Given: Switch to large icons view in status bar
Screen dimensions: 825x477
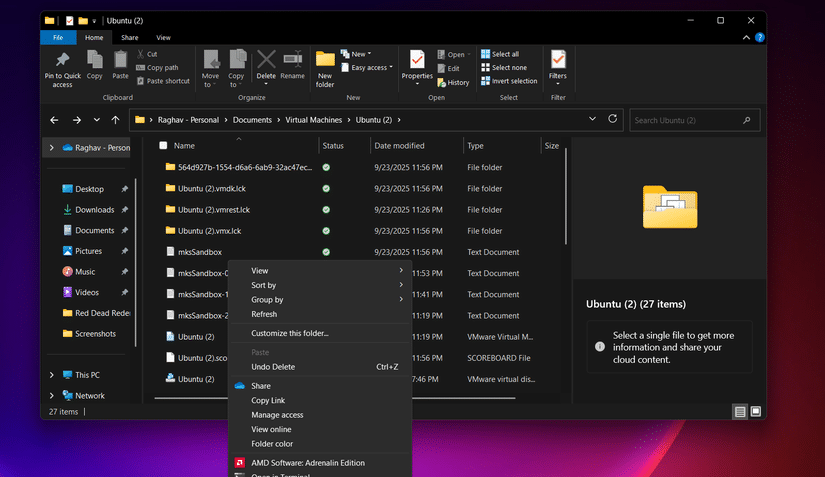Looking at the screenshot, I should tap(756, 411).
